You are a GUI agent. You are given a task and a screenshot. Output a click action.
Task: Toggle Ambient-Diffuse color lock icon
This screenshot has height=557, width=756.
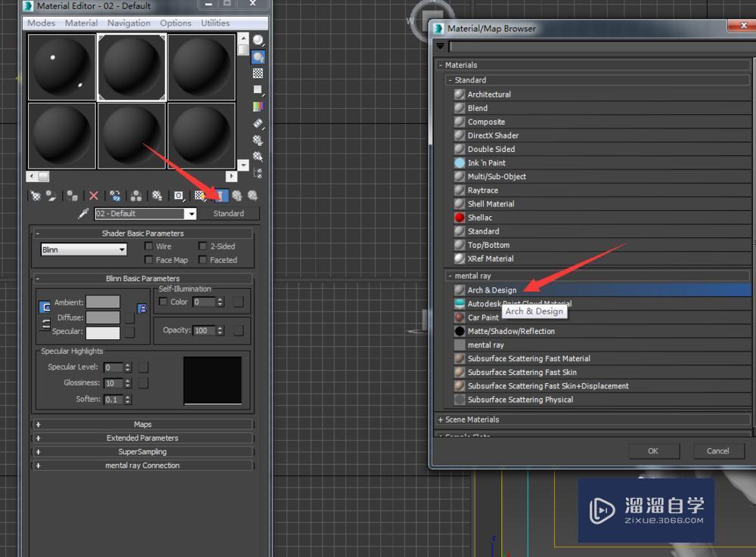(x=45, y=307)
